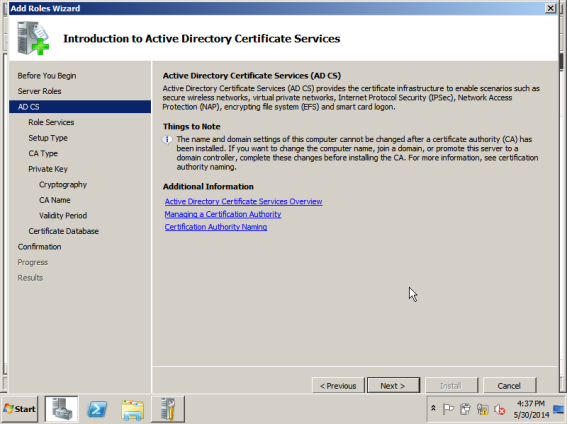Open the Start menu
Image resolution: width=567 pixels, height=424 pixels.
[20, 409]
